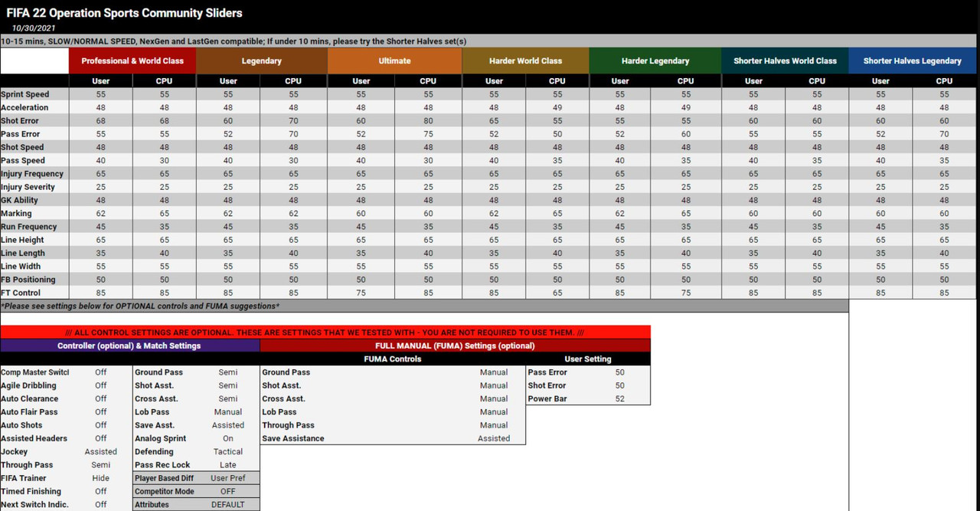Image resolution: width=980 pixels, height=511 pixels.
Task: Click the Analog Sprint On value
Action: click(228, 438)
